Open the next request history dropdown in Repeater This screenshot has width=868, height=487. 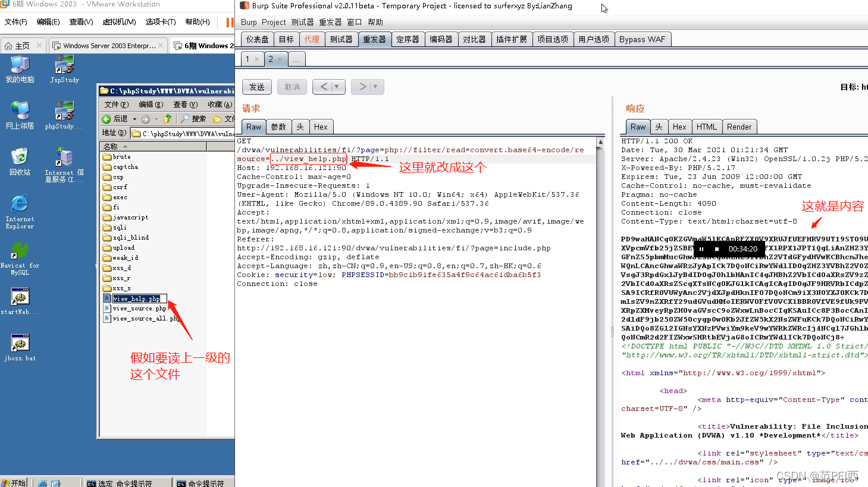coord(375,87)
